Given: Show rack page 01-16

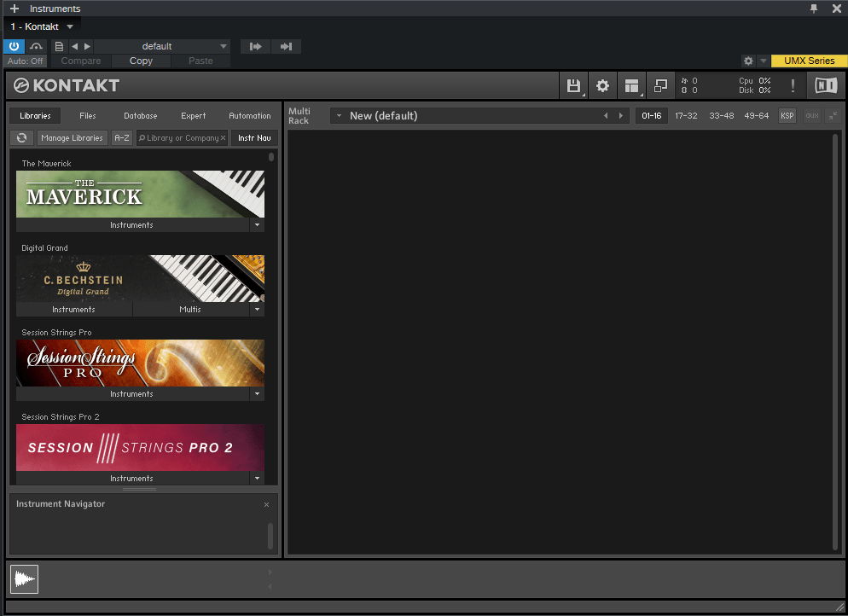Looking at the screenshot, I should click(x=652, y=116).
